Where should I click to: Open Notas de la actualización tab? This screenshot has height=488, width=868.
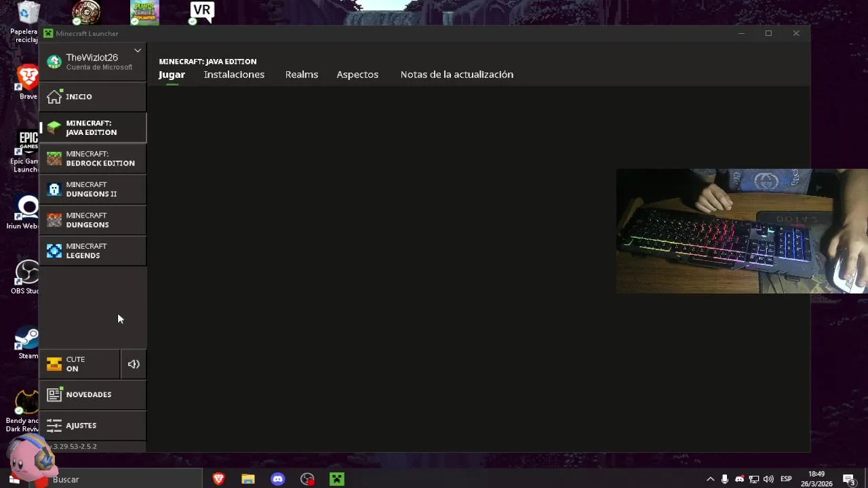(x=457, y=75)
